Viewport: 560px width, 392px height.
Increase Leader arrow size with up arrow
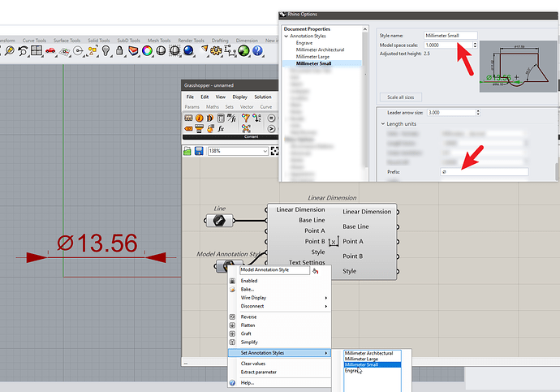pos(478,110)
